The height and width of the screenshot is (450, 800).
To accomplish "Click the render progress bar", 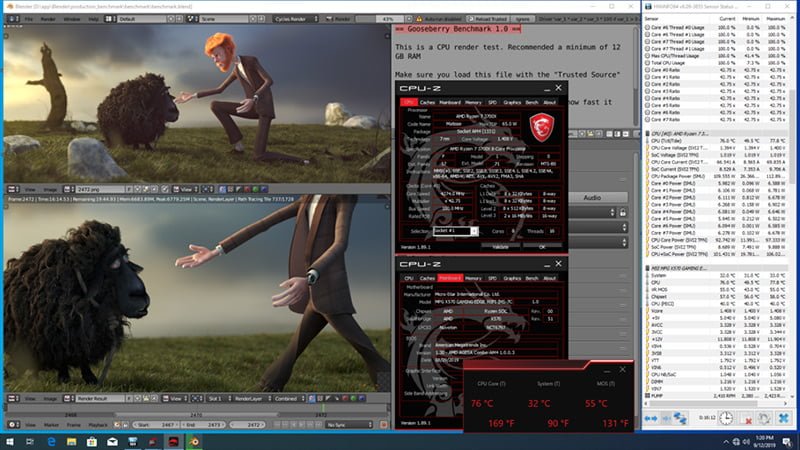I will (x=384, y=19).
